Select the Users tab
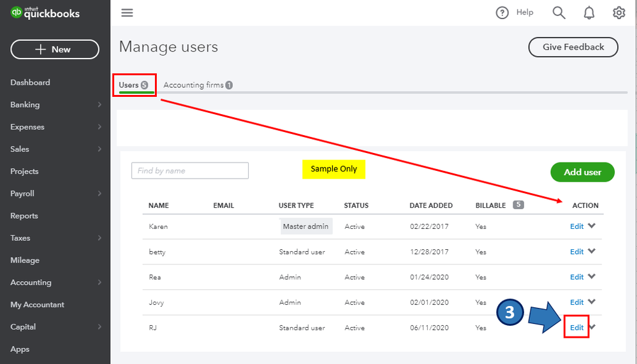This screenshot has width=637, height=364. click(x=133, y=85)
